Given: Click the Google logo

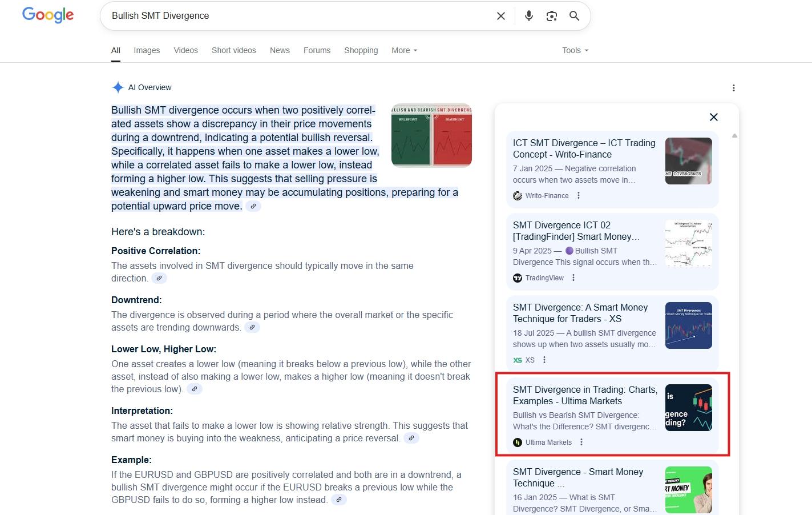Looking at the screenshot, I should [x=48, y=15].
